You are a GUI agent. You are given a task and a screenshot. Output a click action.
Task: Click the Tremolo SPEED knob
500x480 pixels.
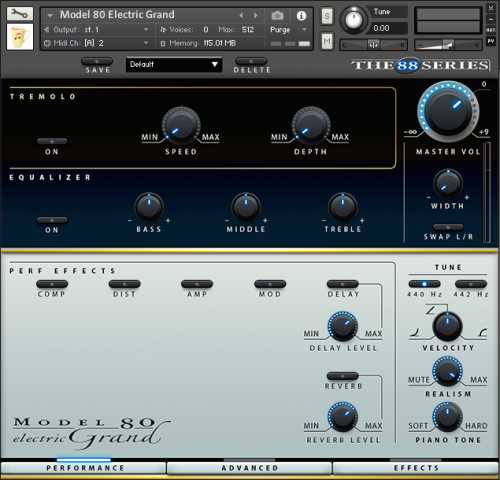(181, 126)
